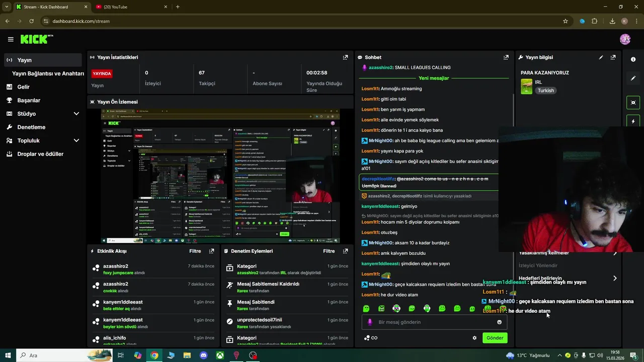Click the banned user decrepitlootlifz name
This screenshot has height=362, width=644.
[x=378, y=178]
